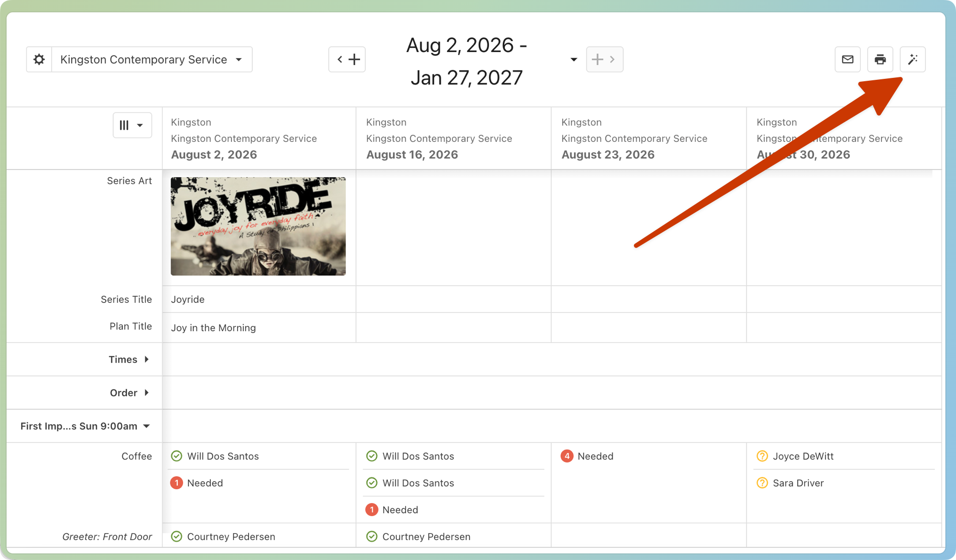This screenshot has width=956, height=560.
Task: Click the August 23, 2026 plan header
Action: 608,155
